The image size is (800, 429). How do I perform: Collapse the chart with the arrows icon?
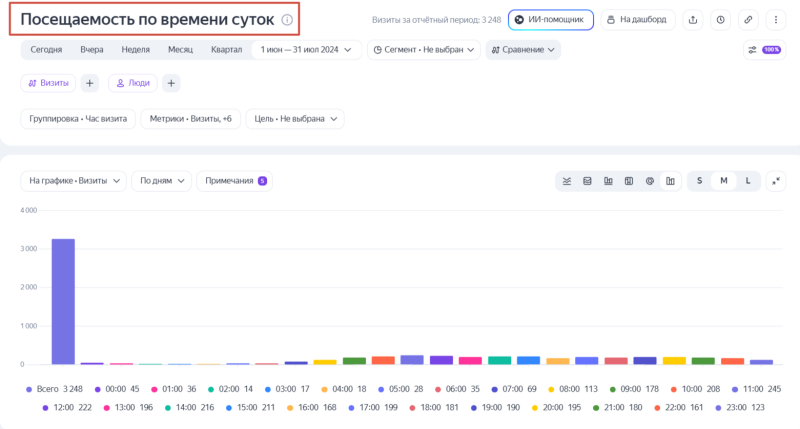[776, 181]
